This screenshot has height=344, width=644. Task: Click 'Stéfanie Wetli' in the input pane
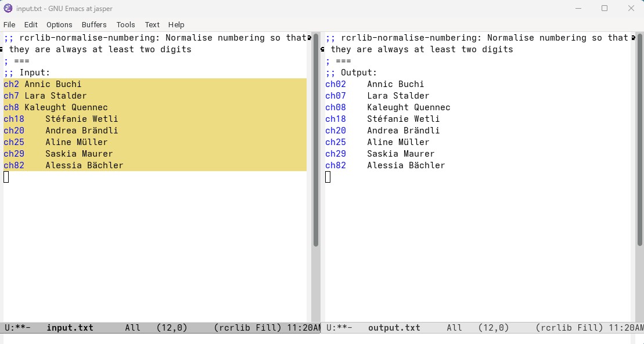click(82, 119)
